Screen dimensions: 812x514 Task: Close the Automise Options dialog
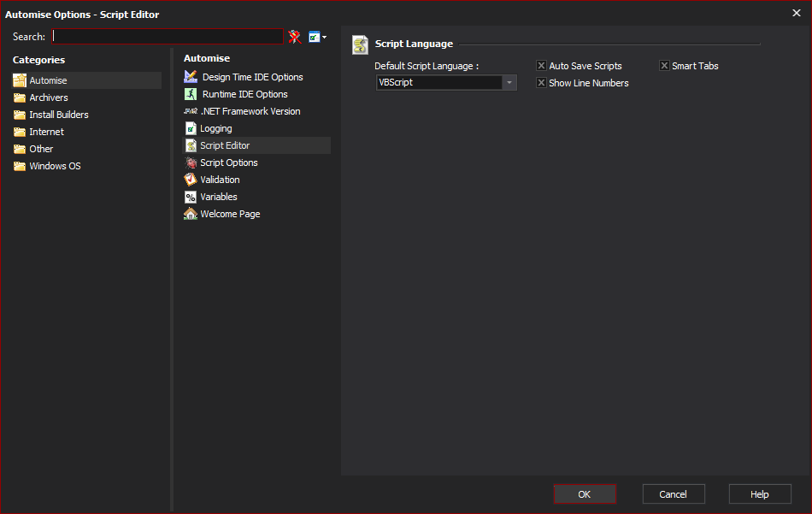click(797, 13)
